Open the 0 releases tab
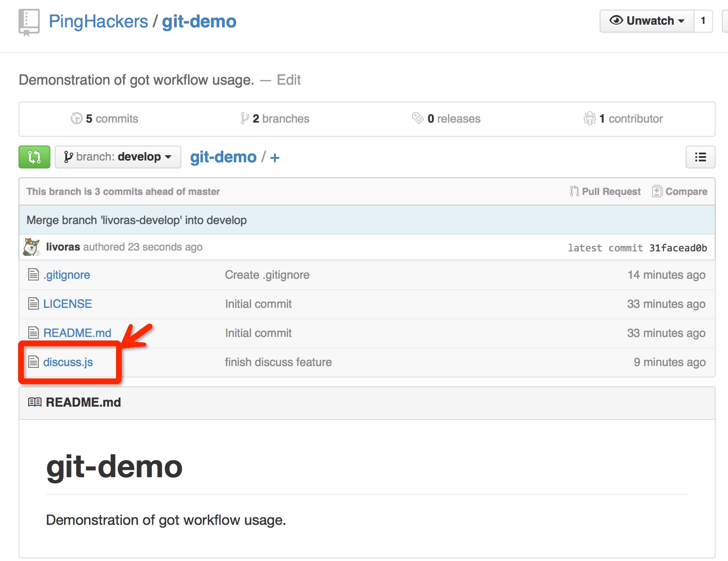The image size is (728, 561). (x=447, y=119)
